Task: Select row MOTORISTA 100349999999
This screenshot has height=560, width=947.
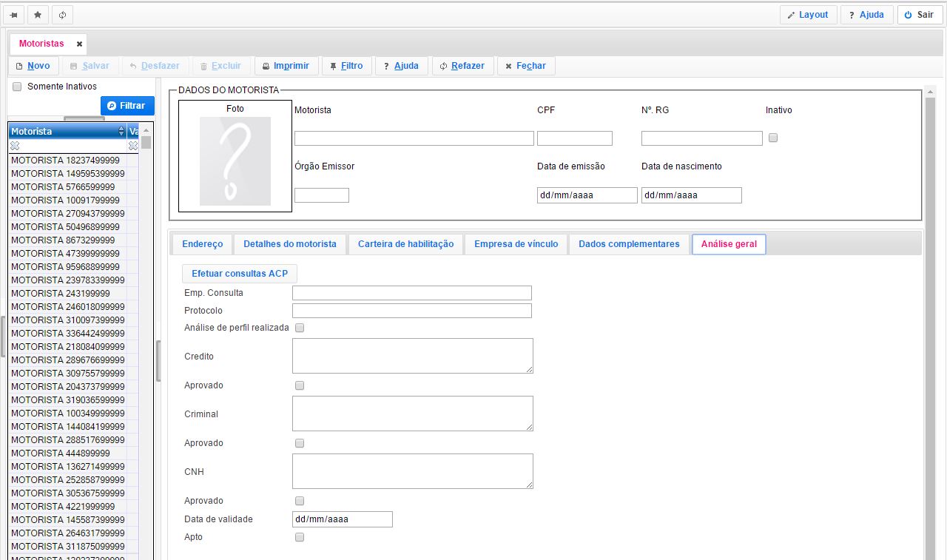Action: click(73, 414)
